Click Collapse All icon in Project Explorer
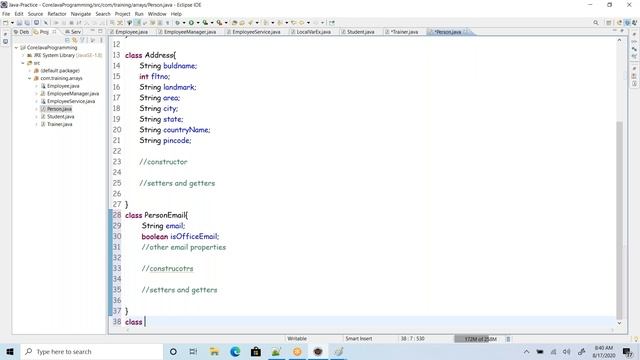 click(67, 40)
